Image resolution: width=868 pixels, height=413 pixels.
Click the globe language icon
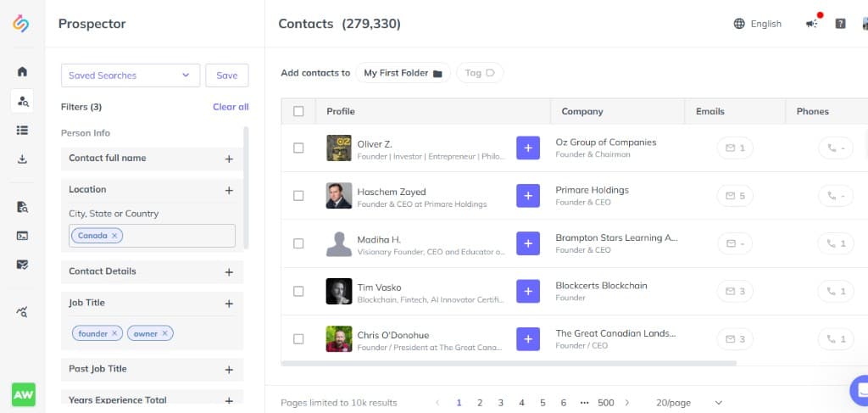(739, 24)
